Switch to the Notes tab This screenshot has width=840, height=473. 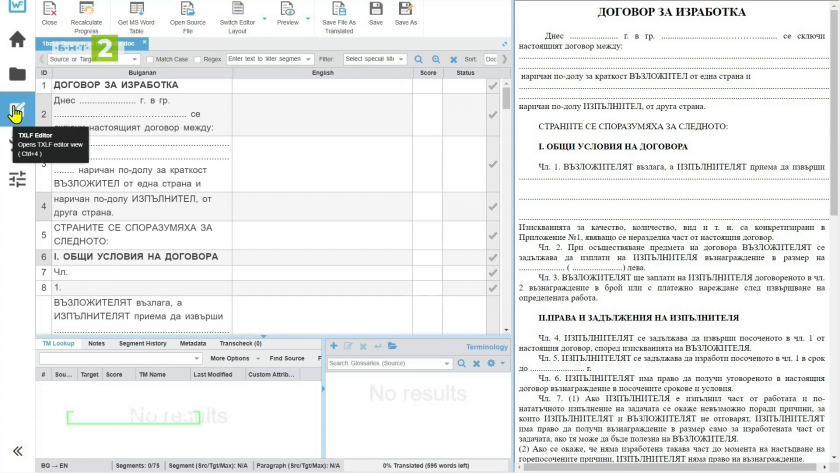tap(96, 344)
